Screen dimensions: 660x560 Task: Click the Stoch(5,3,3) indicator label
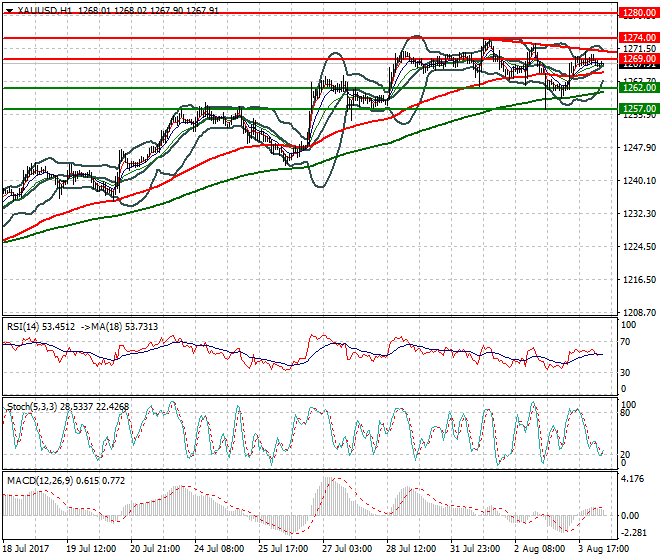click(x=32, y=407)
